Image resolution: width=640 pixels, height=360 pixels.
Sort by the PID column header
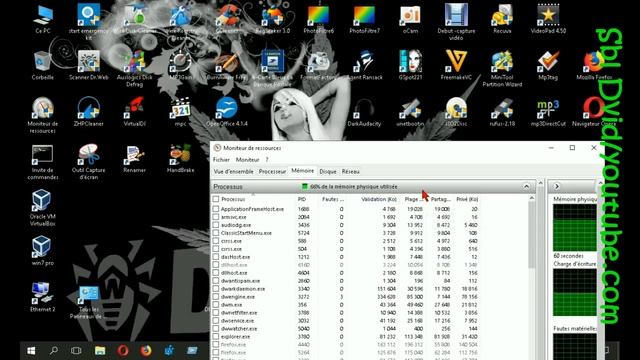302,199
